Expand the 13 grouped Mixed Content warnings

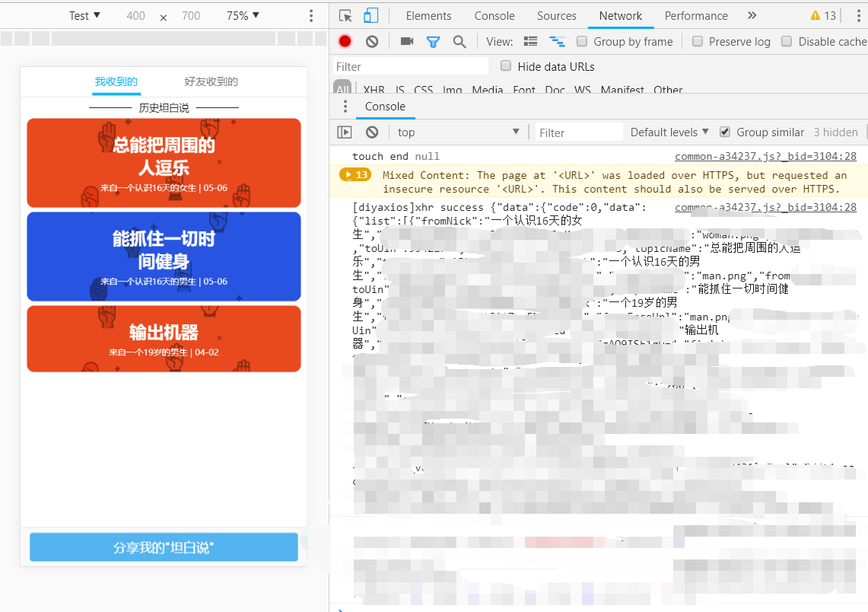(x=355, y=175)
